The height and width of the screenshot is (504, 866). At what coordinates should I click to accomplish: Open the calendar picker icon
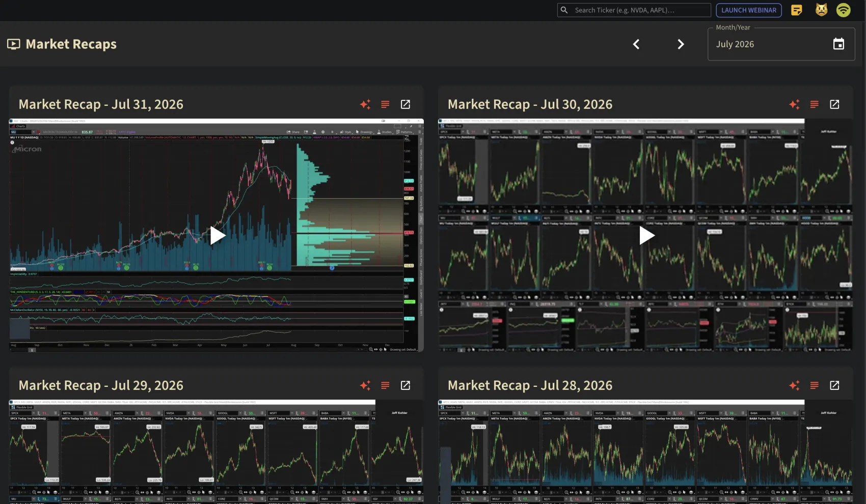point(838,44)
